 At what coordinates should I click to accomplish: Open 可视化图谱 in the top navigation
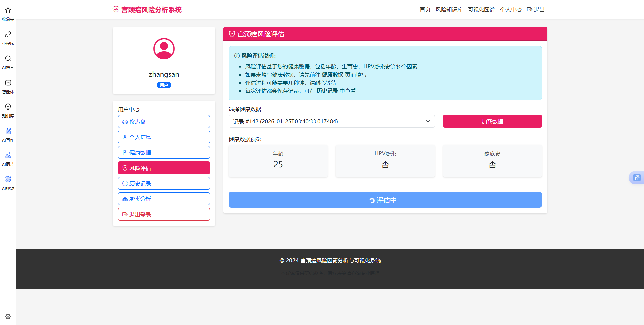pyautogui.click(x=481, y=9)
